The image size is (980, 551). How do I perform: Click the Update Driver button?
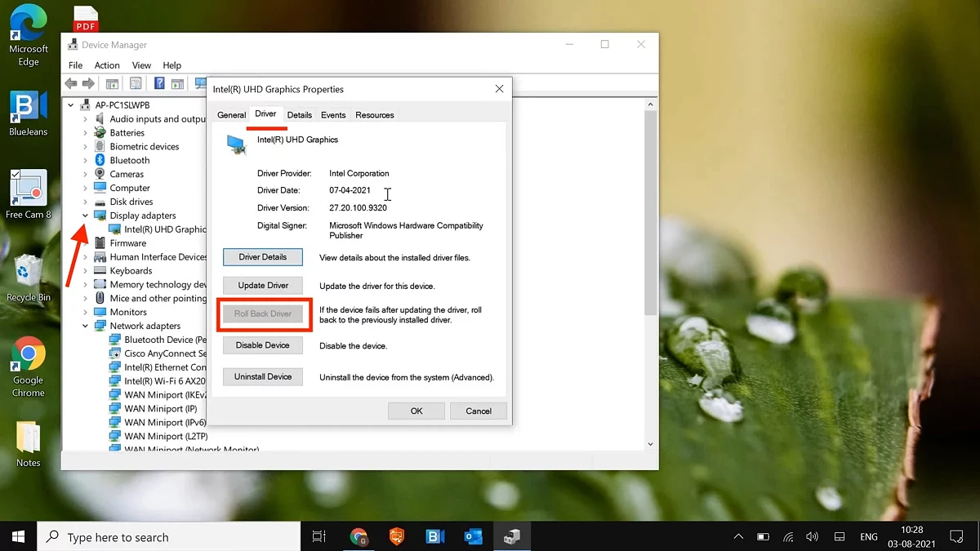click(x=263, y=286)
